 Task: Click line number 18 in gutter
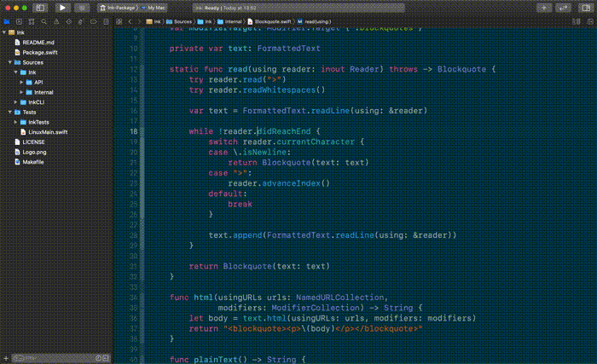click(134, 131)
